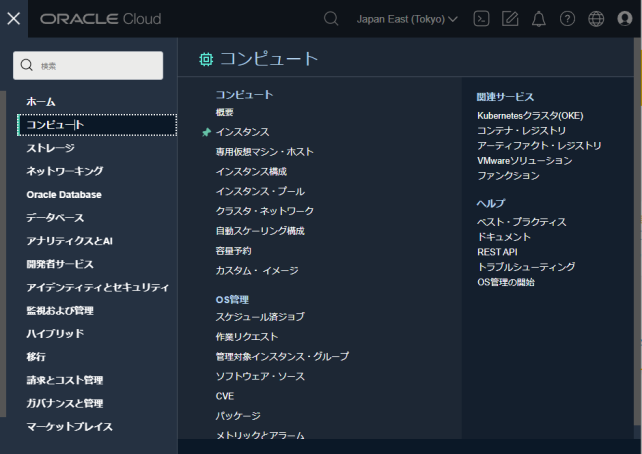The image size is (642, 454).
Task: Open the Japan East (Tokyo) region dropdown
Action: tap(407, 19)
